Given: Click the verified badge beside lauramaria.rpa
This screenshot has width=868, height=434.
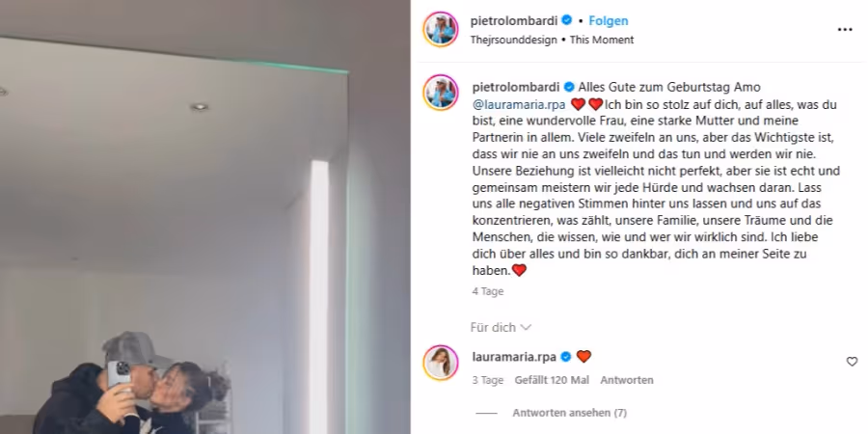Looking at the screenshot, I should [566, 357].
